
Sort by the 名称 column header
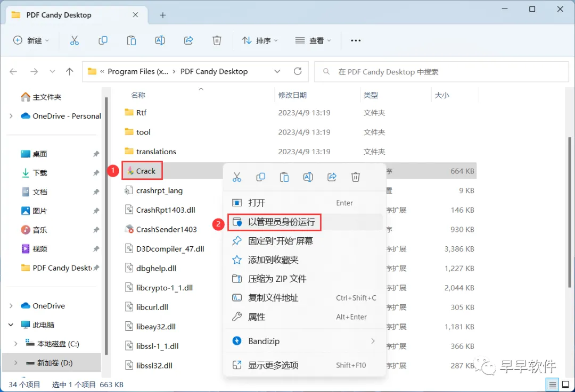tap(138, 95)
